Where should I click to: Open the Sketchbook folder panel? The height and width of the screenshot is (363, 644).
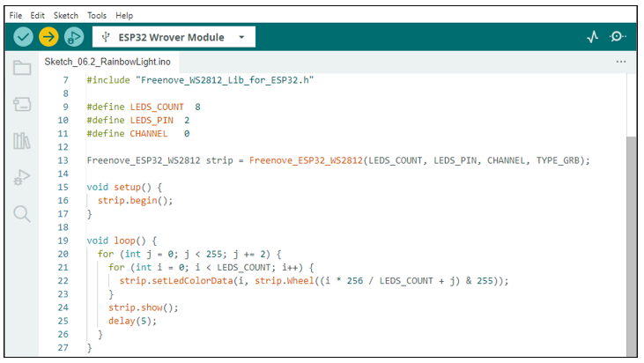[x=22, y=68]
